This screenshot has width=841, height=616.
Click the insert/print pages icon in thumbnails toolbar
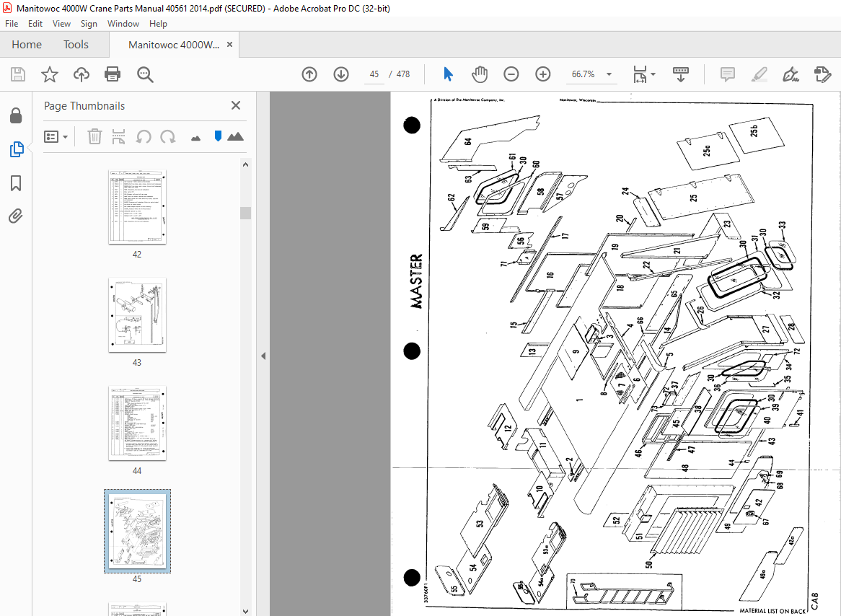(118, 136)
